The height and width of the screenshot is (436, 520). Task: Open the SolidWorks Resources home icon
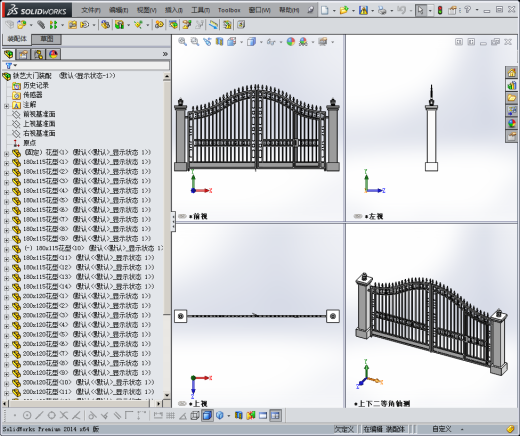[x=512, y=72]
